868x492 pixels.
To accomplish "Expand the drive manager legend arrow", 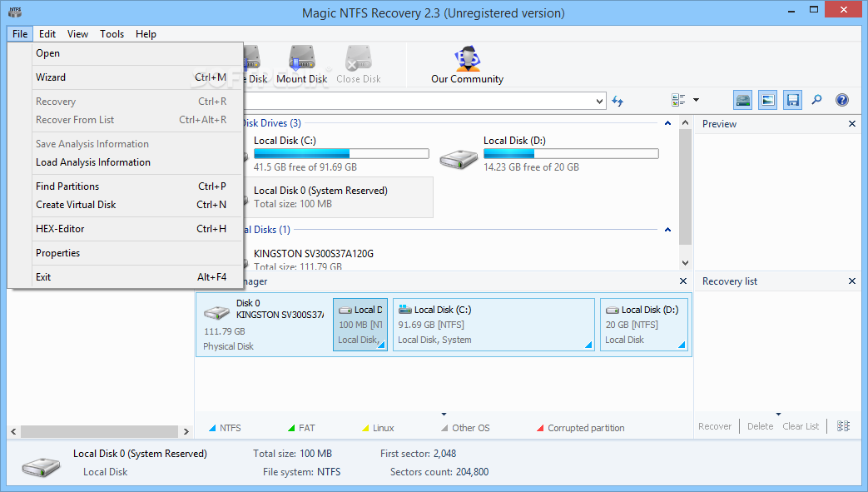I will tap(444, 414).
